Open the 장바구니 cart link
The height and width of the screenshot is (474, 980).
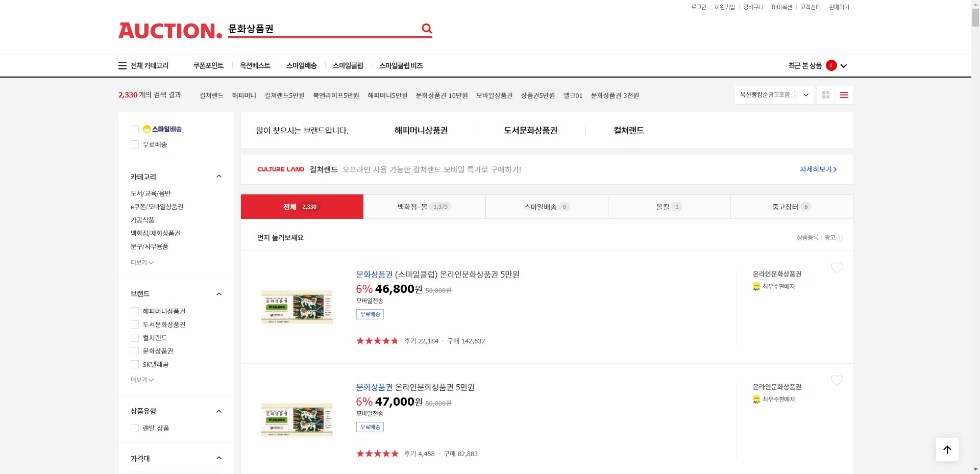click(753, 7)
